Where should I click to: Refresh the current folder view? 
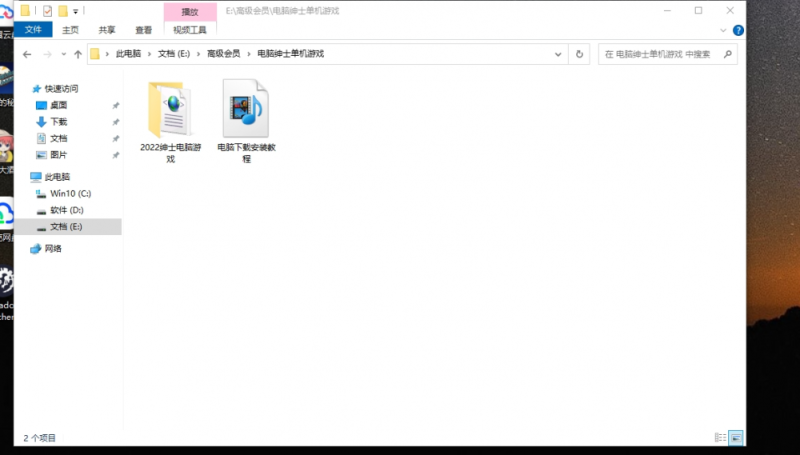point(579,54)
